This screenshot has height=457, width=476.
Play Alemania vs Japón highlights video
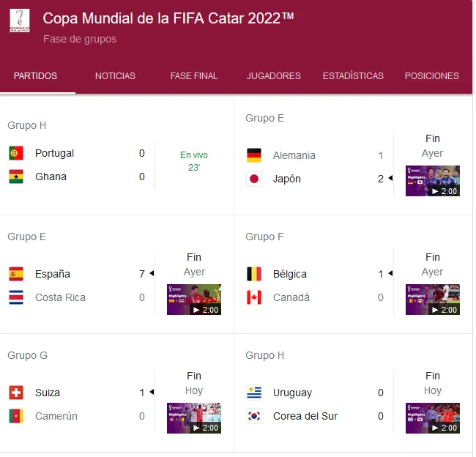coord(434,182)
